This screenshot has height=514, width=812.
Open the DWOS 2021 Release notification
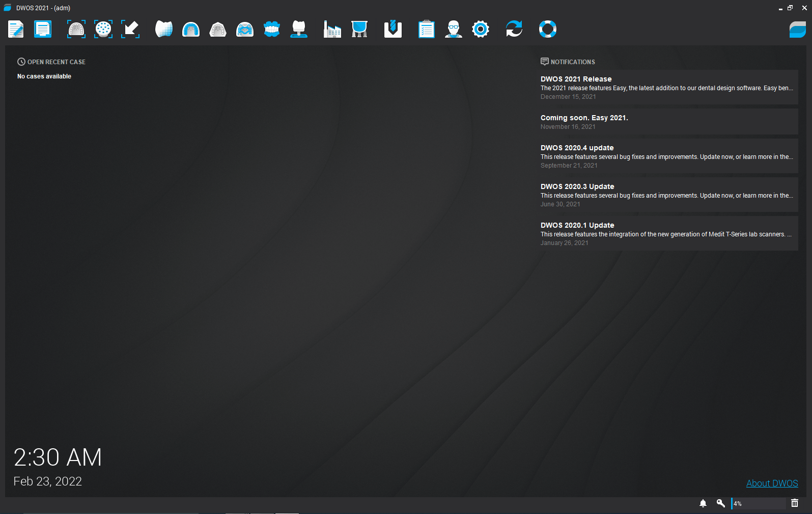click(669, 87)
